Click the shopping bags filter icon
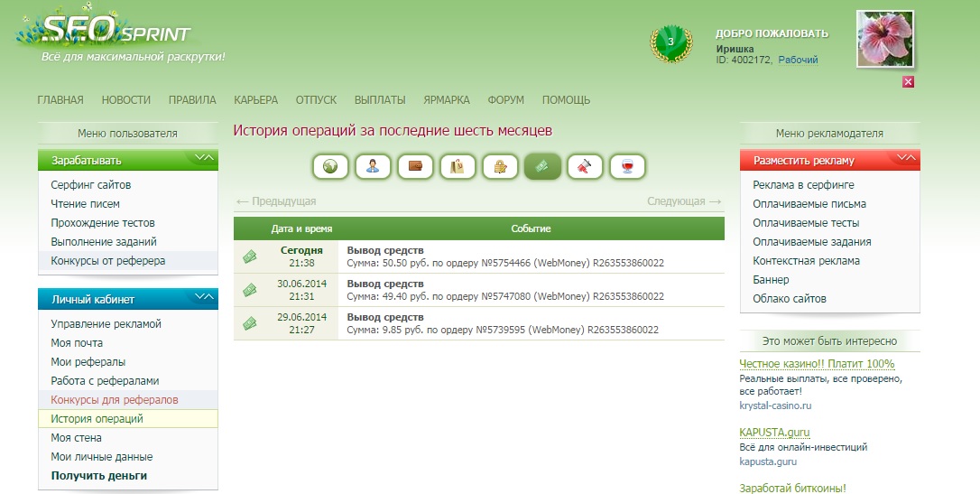980x494 pixels. (458, 166)
